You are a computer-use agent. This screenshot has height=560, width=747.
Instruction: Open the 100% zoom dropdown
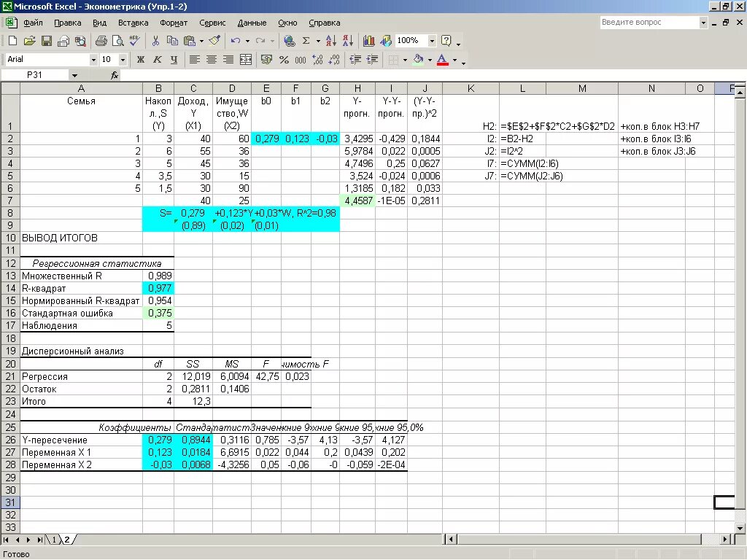[x=432, y=41]
